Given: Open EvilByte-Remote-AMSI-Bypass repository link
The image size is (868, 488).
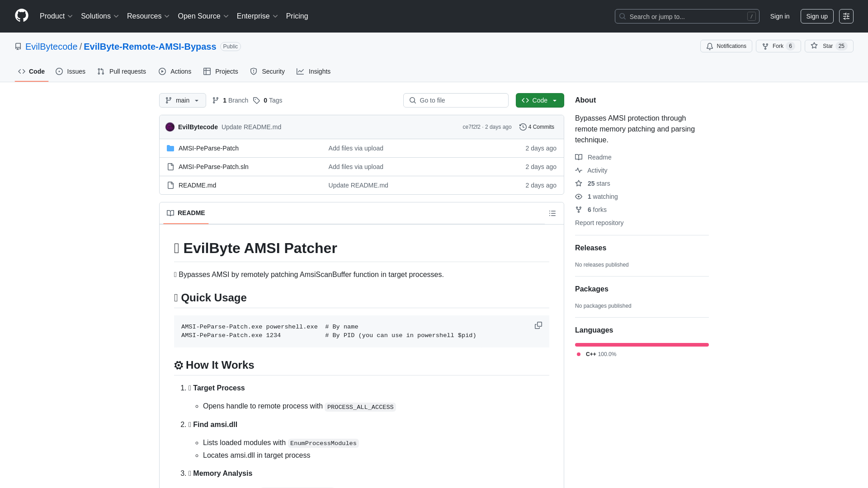Looking at the screenshot, I should (x=150, y=47).
